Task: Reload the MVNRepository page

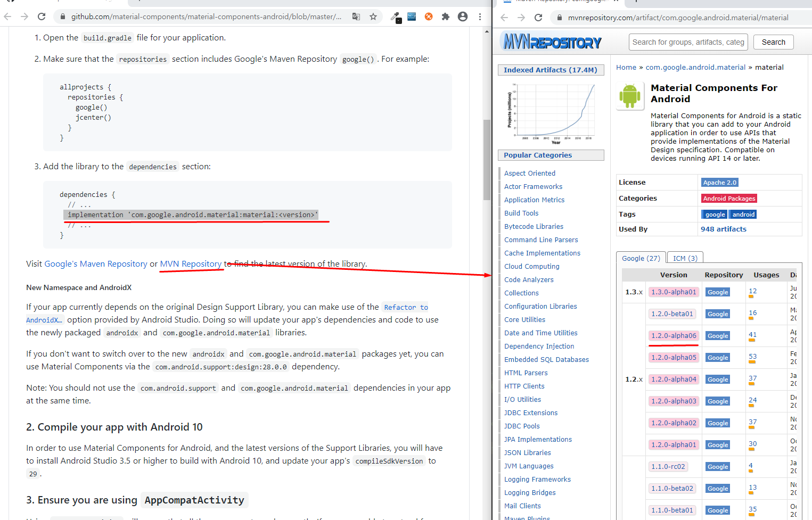Action: click(x=538, y=18)
